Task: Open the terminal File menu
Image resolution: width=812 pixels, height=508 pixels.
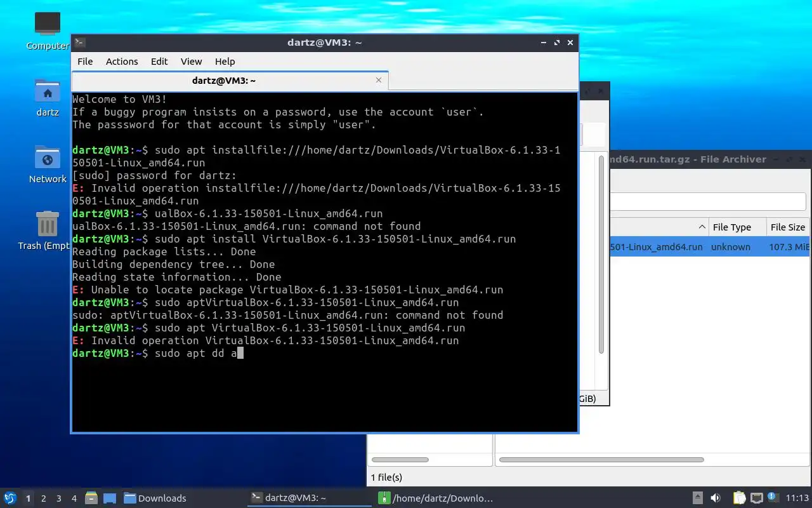Action: [x=85, y=62]
